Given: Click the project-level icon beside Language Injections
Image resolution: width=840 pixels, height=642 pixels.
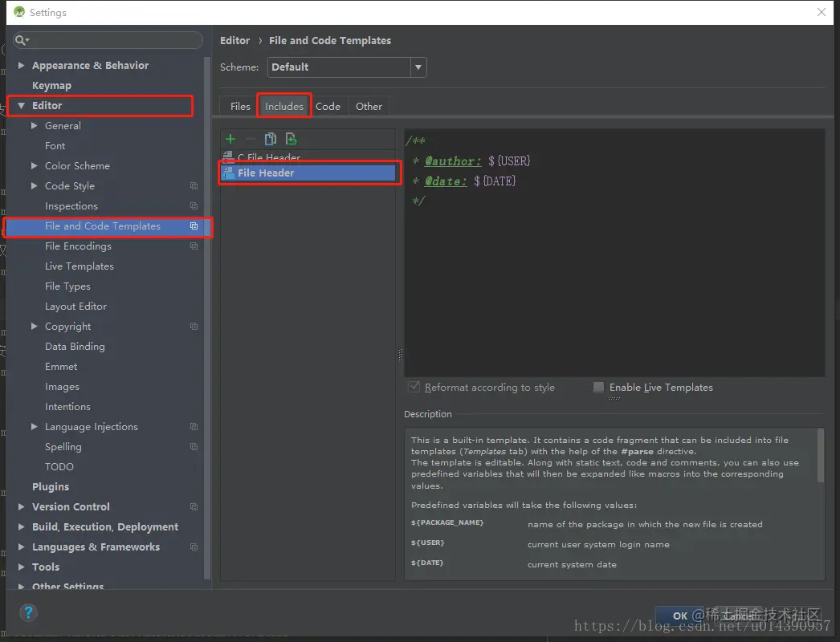Looking at the screenshot, I should 194,427.
